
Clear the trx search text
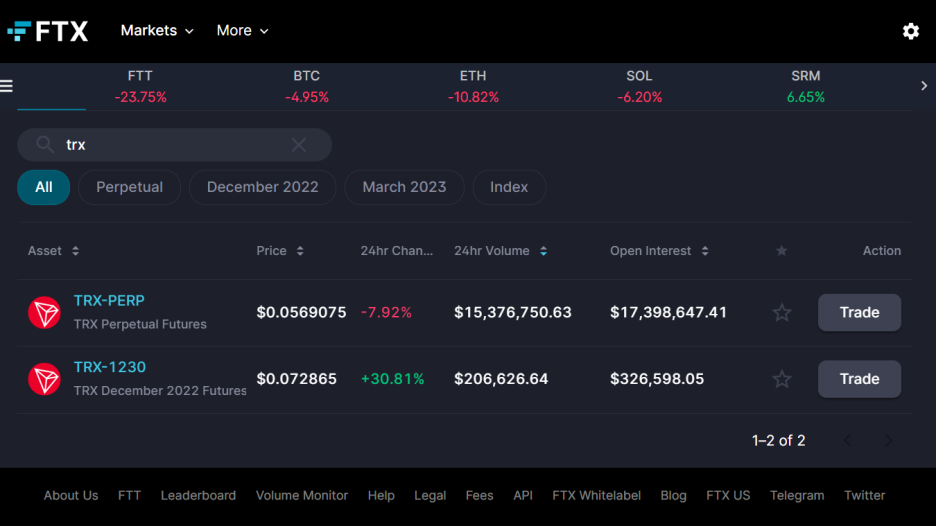click(x=298, y=144)
